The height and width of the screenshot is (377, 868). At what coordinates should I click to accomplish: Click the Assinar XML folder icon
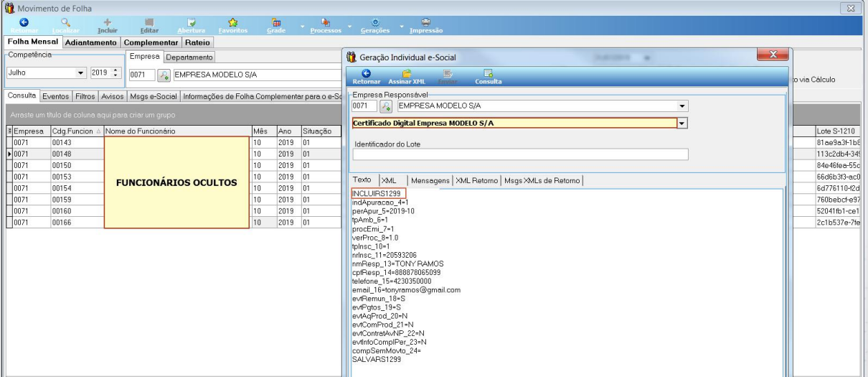coord(407,77)
